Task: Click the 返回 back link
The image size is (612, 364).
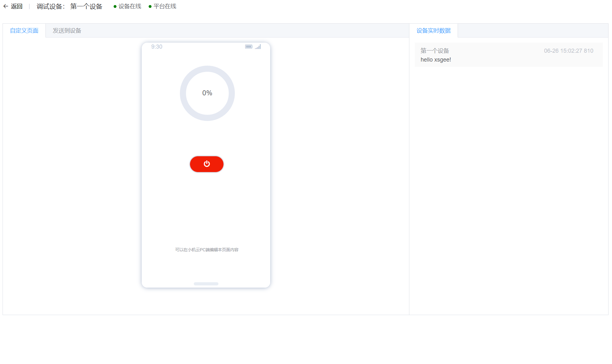Action: click(16, 6)
